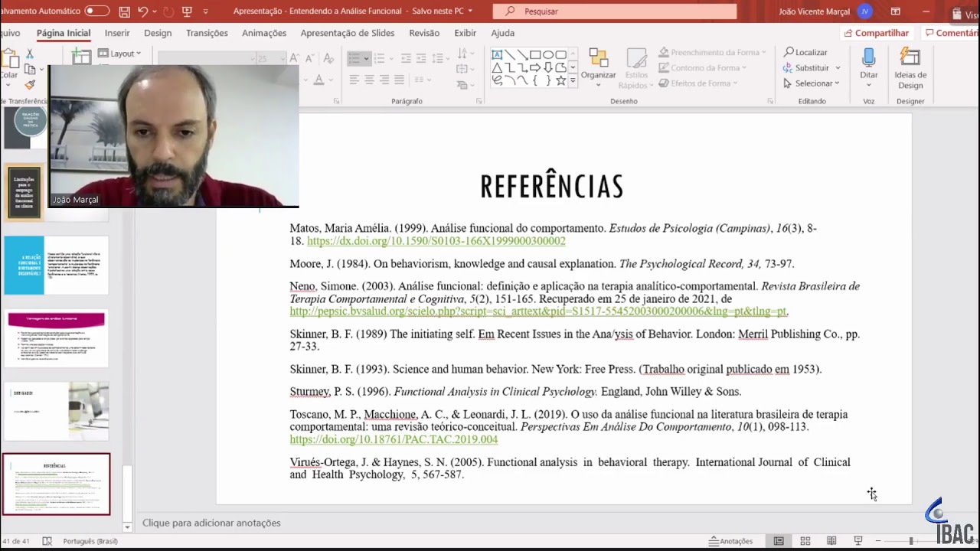
Task: Undo the last action
Action: pyautogui.click(x=142, y=11)
